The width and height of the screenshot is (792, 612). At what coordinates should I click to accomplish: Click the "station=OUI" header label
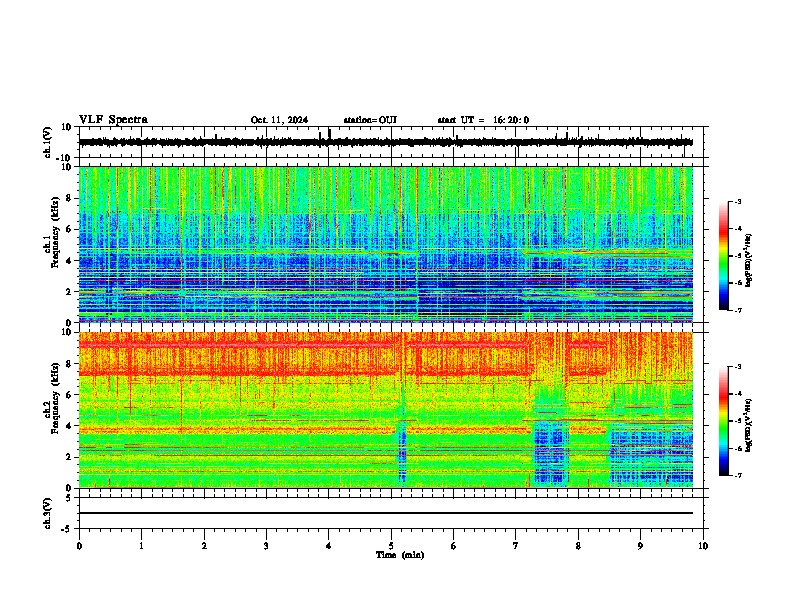(x=370, y=120)
